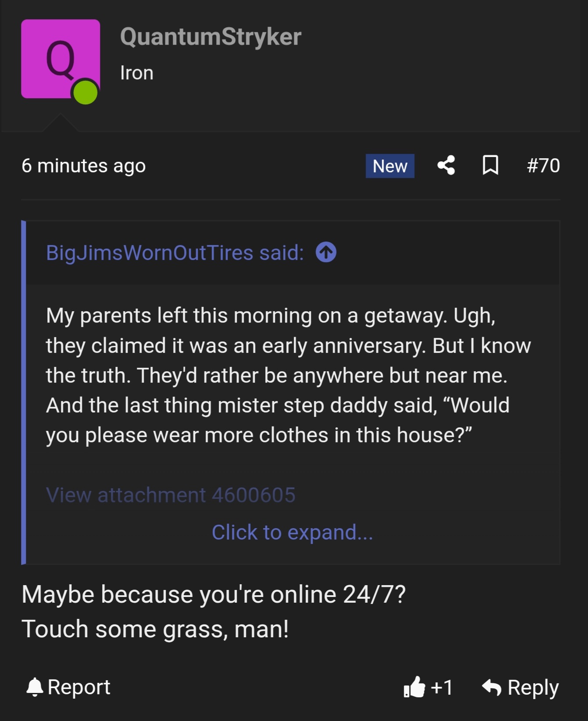The image size is (588, 721).
Task: Click the green online status indicator
Action: (85, 92)
